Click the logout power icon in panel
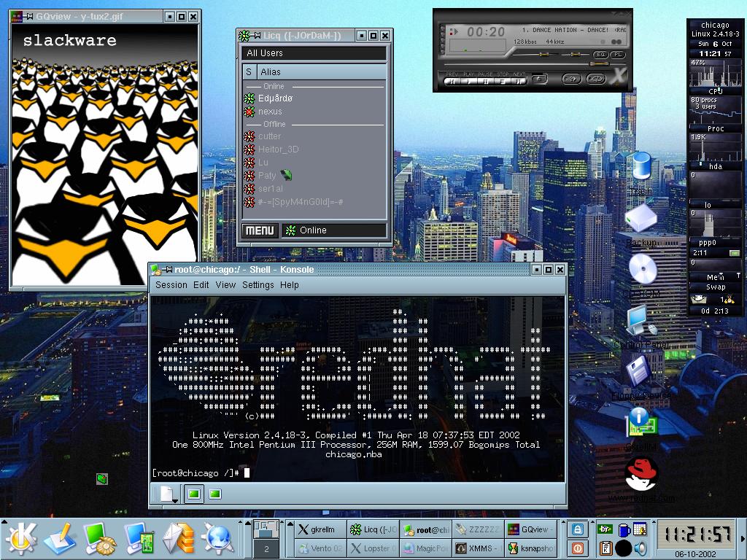 [x=578, y=548]
